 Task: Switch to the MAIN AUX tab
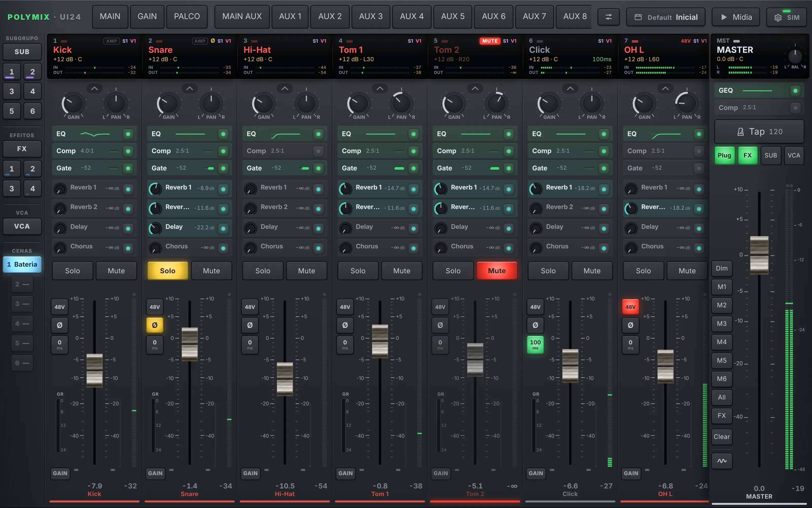tap(242, 17)
